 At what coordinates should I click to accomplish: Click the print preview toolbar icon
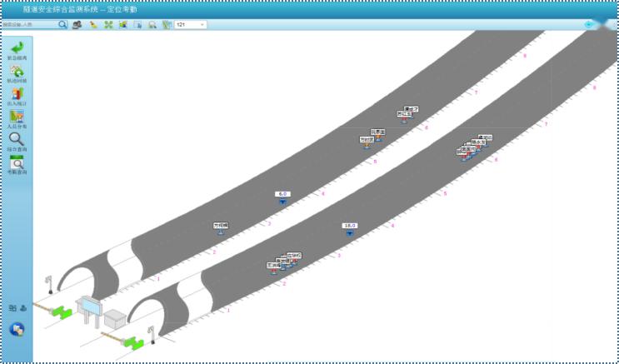coord(152,25)
